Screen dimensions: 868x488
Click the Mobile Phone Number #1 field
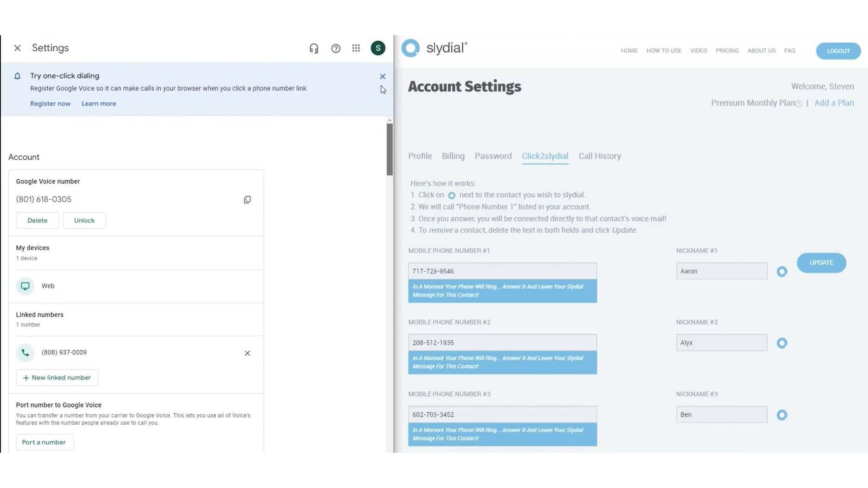click(502, 271)
